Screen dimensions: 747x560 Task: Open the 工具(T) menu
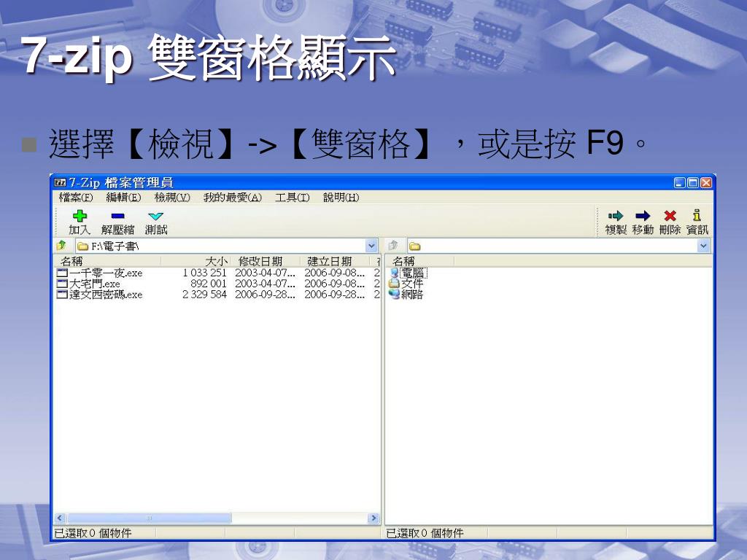[292, 198]
